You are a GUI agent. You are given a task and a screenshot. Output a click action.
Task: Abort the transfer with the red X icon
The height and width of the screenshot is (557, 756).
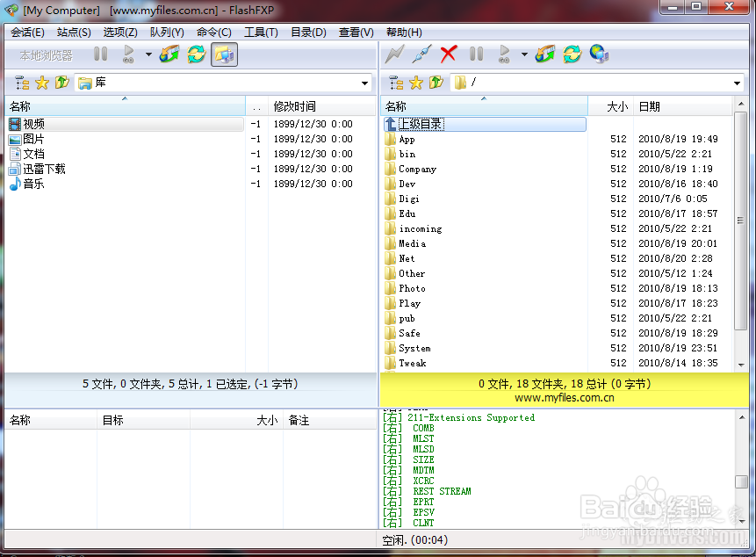click(448, 54)
